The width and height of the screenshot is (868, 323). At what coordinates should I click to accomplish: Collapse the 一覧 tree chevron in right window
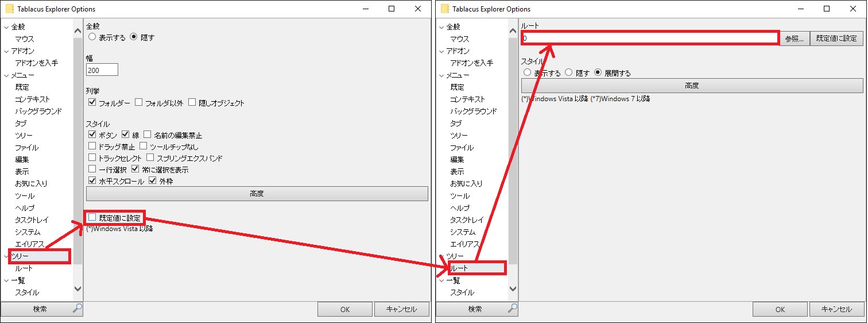click(x=441, y=280)
